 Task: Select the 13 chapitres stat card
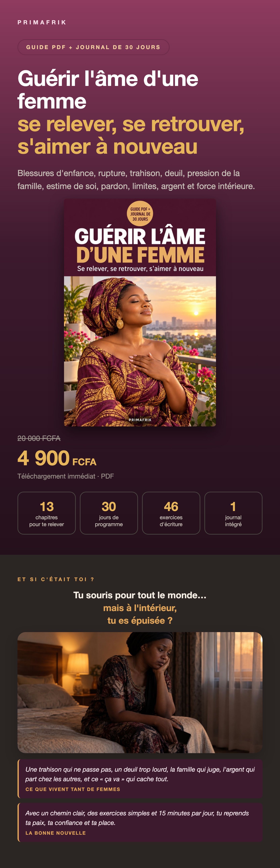coord(47,513)
